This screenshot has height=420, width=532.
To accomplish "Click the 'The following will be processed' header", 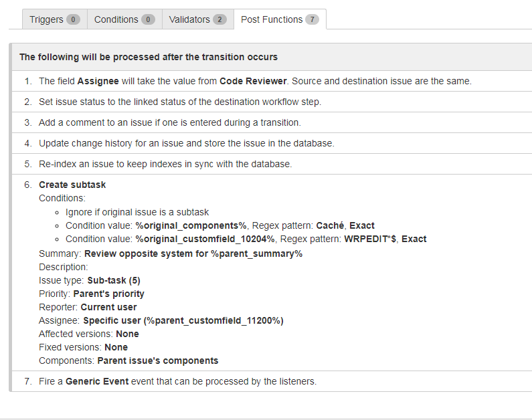I will pyautogui.click(x=149, y=57).
